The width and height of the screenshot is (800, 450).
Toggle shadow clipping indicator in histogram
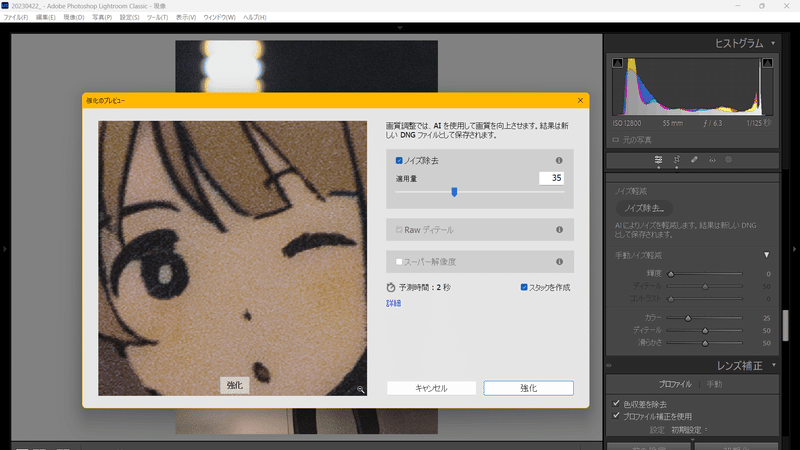coord(617,63)
